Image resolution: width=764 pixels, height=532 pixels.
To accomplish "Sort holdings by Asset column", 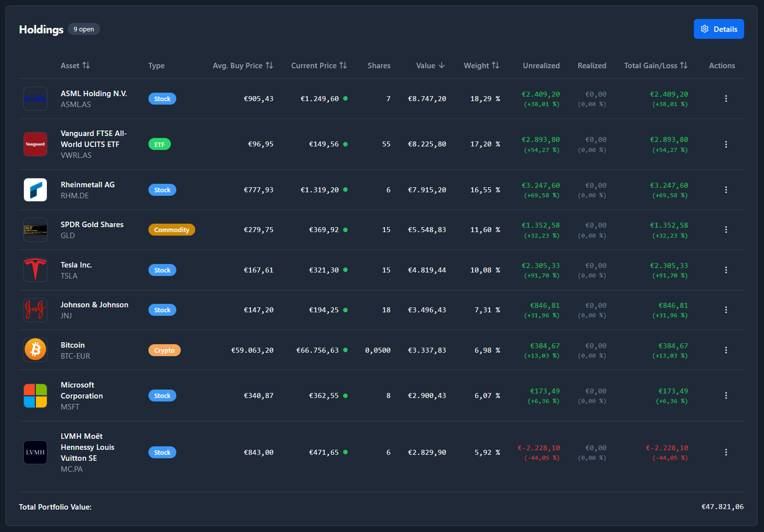I will [x=75, y=65].
